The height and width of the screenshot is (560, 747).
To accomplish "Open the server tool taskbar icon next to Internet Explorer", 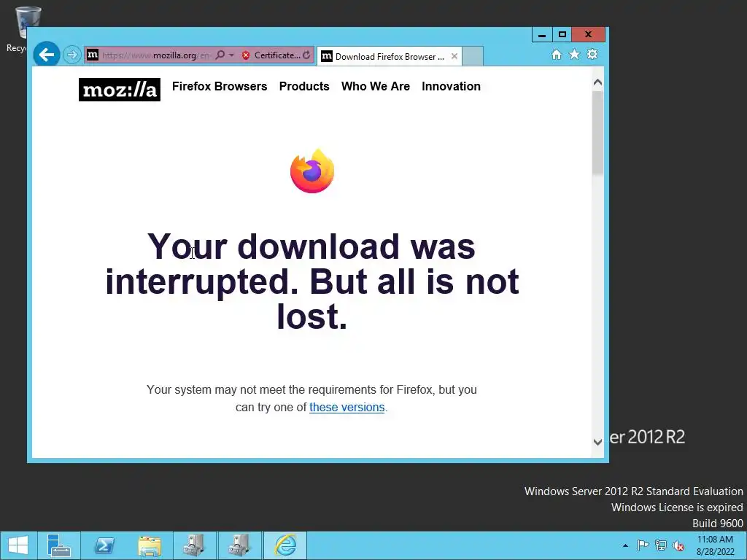I will click(239, 545).
